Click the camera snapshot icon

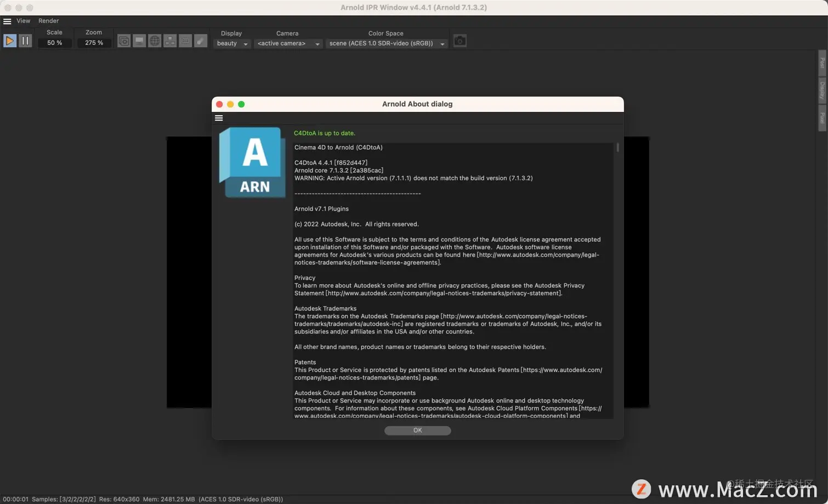[x=460, y=41]
